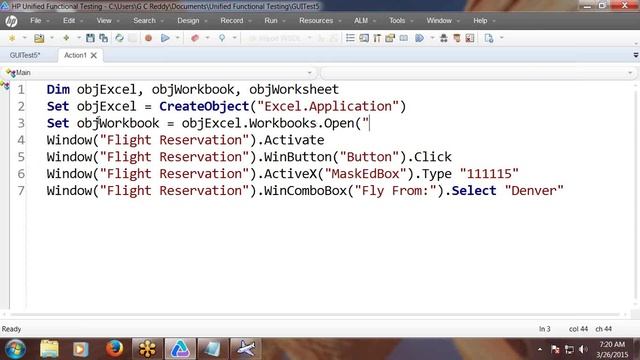Open the View menu

(104, 20)
